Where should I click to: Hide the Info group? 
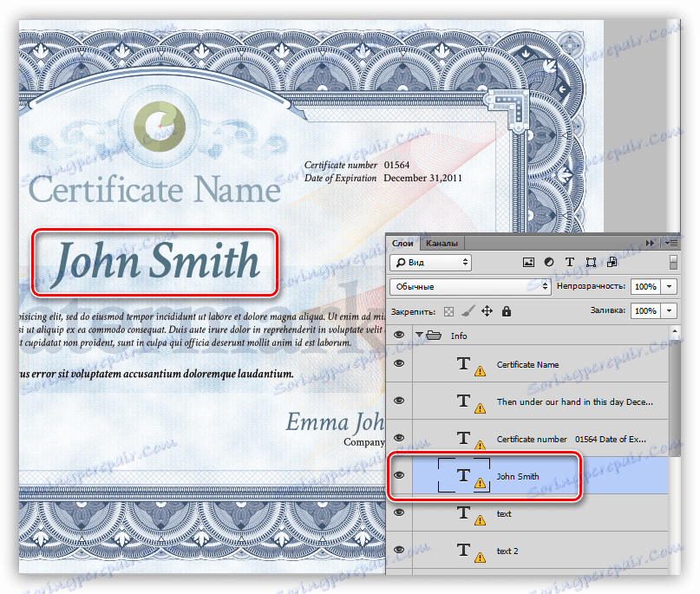tap(399, 335)
